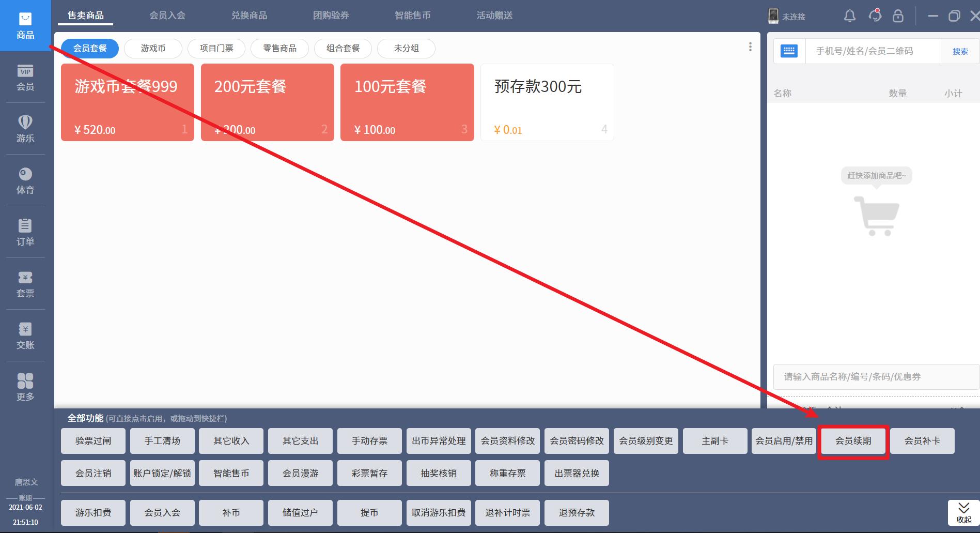Image resolution: width=980 pixels, height=533 pixels.
Task: Click the notification bell icon
Action: [850, 16]
